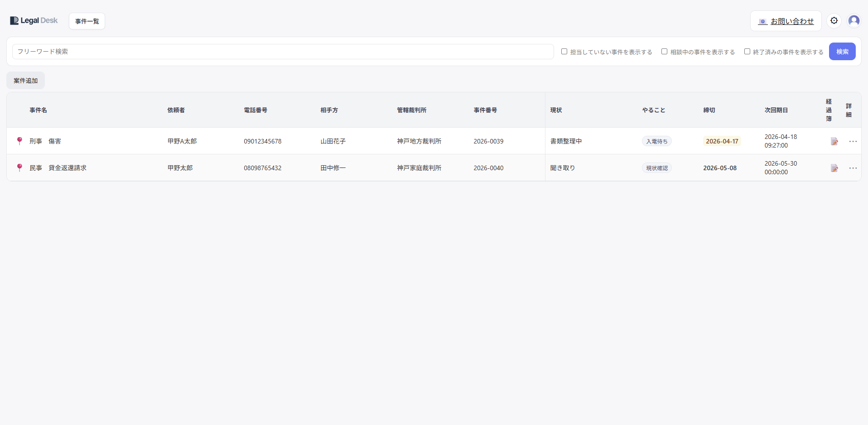Screen dimensions: 868x425
Task: Click client name 甲野太郎
Action: click(x=180, y=168)
